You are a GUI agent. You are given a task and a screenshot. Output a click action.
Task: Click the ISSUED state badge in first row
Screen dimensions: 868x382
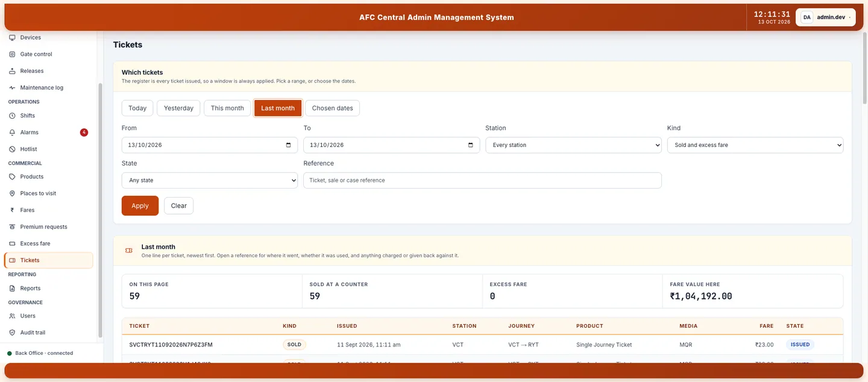pos(800,345)
